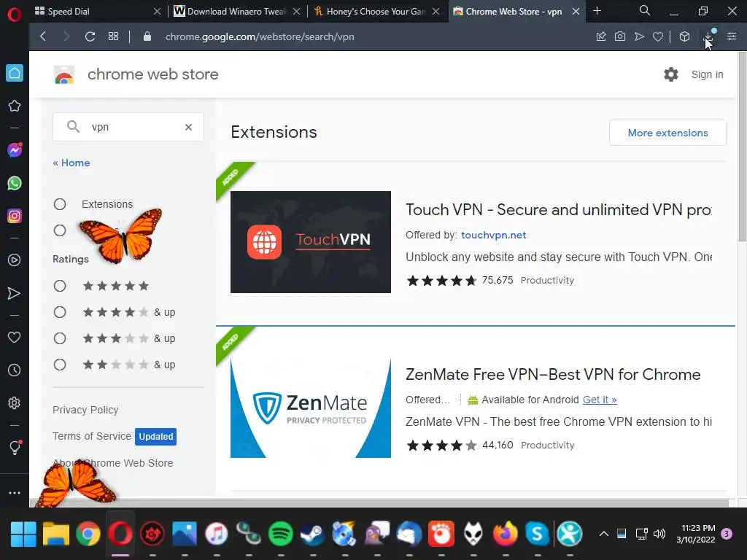The image size is (747, 560).
Task: Add page to bookmarks with the heart icon
Action: (x=658, y=36)
